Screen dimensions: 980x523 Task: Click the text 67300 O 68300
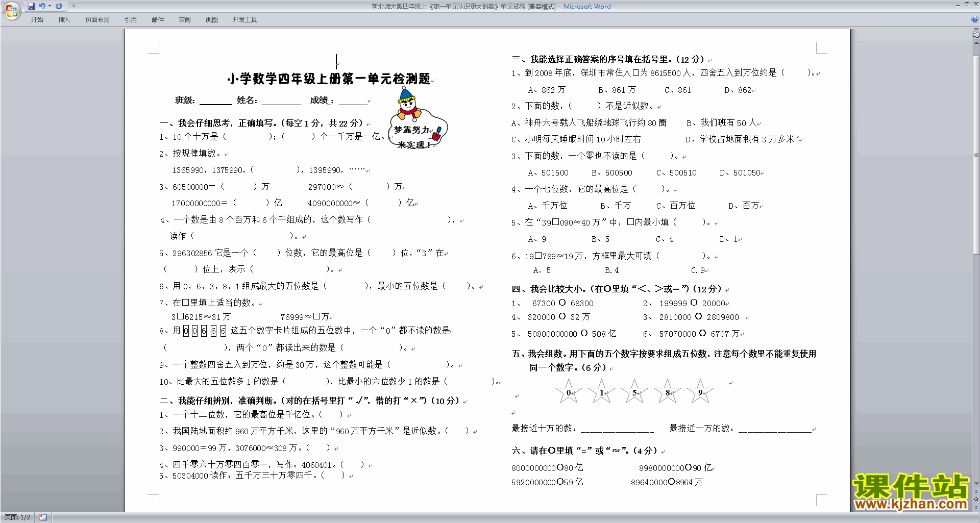click(x=562, y=303)
